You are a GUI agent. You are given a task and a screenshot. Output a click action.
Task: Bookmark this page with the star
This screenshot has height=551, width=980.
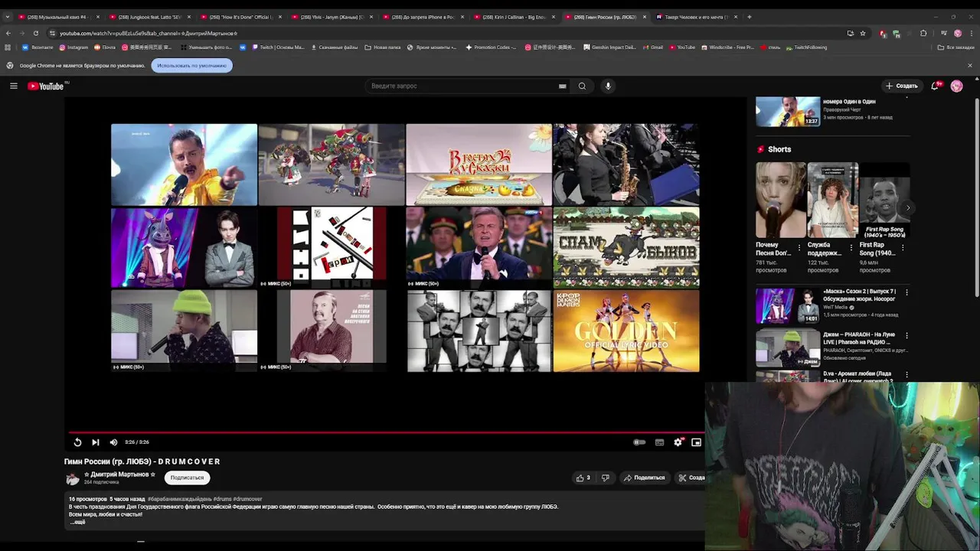click(863, 33)
